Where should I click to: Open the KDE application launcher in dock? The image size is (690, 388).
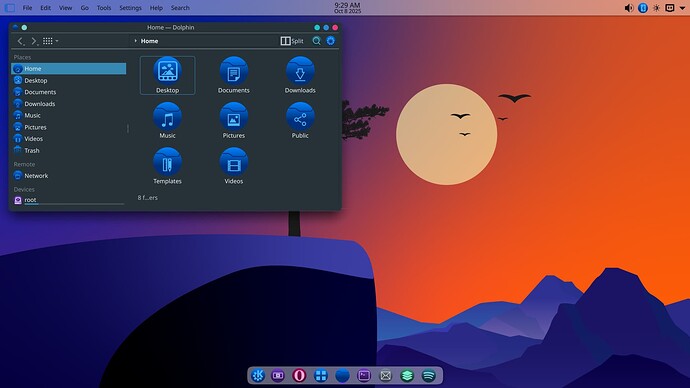(x=258, y=375)
